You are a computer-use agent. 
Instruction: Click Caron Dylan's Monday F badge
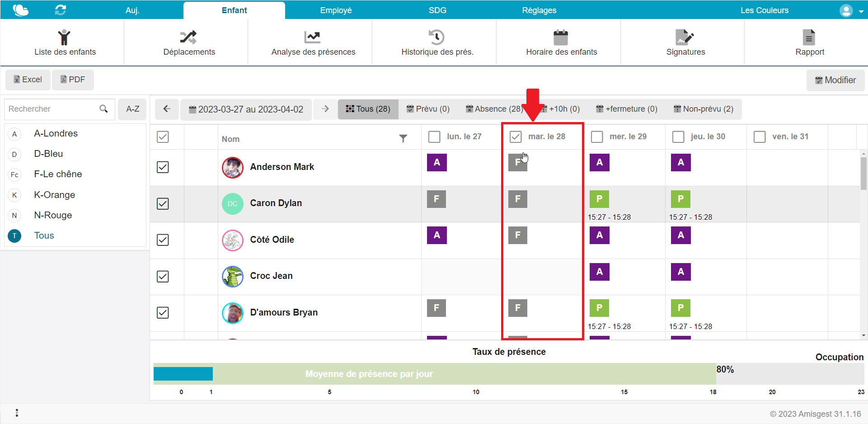point(436,199)
